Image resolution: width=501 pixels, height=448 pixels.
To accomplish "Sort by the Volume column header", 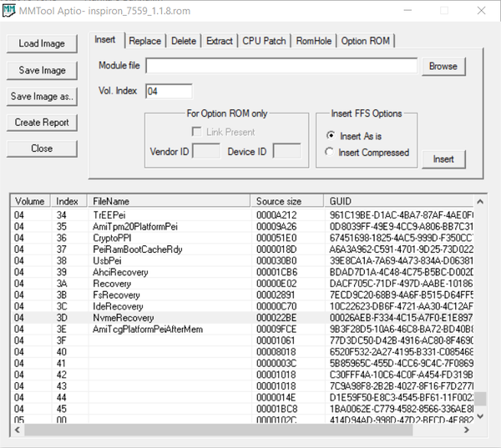I will (30, 202).
